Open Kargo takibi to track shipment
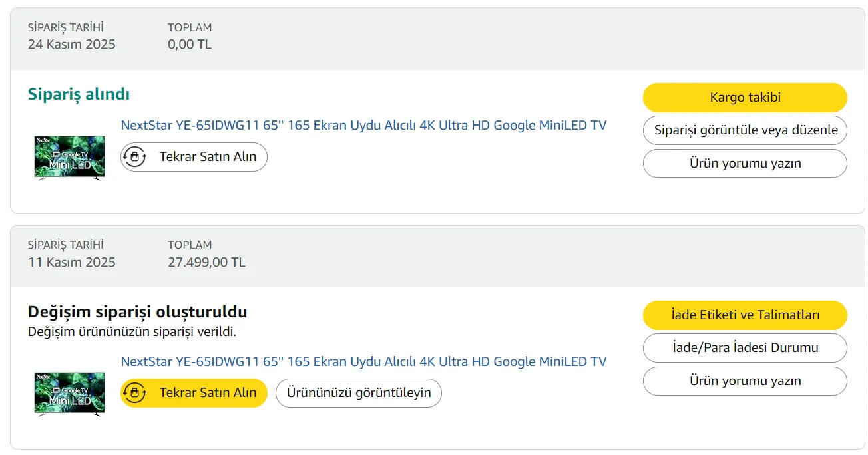 click(745, 98)
